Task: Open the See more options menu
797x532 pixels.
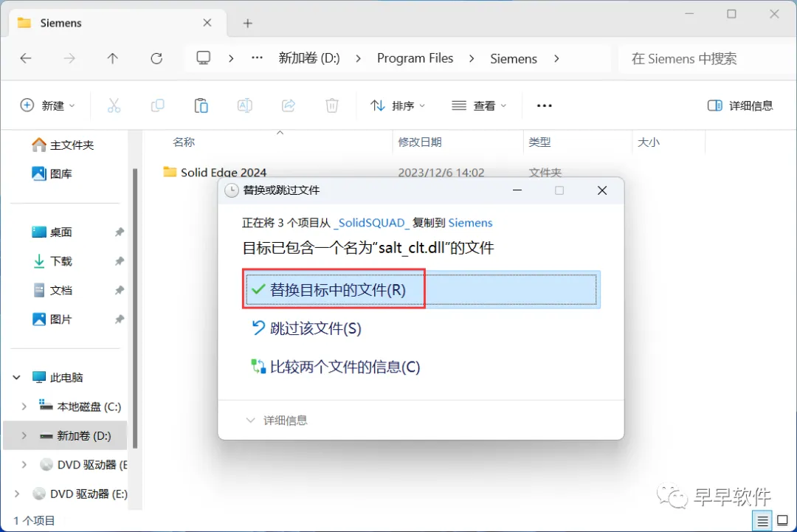Action: tap(544, 106)
